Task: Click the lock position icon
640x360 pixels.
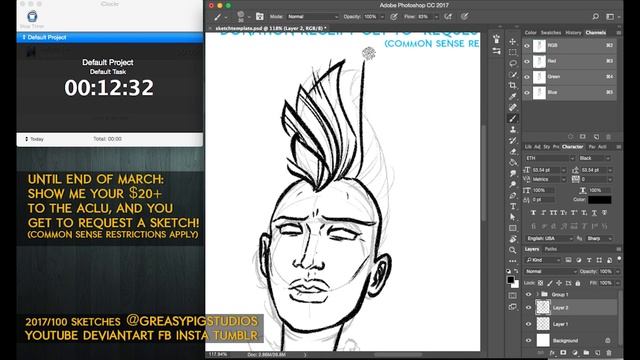Action: [559, 283]
